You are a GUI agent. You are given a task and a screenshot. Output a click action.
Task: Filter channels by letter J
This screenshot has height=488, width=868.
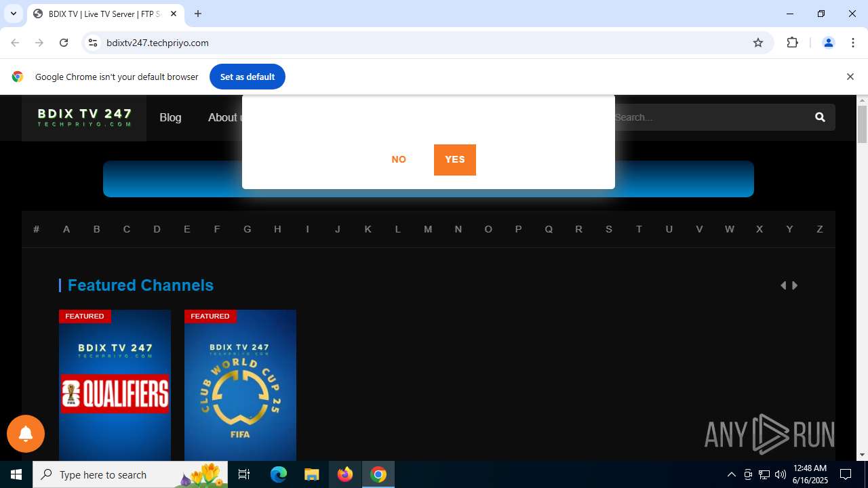[338, 229]
